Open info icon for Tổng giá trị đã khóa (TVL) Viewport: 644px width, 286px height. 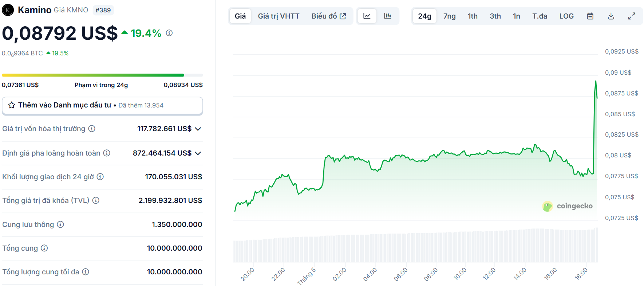pos(96,200)
